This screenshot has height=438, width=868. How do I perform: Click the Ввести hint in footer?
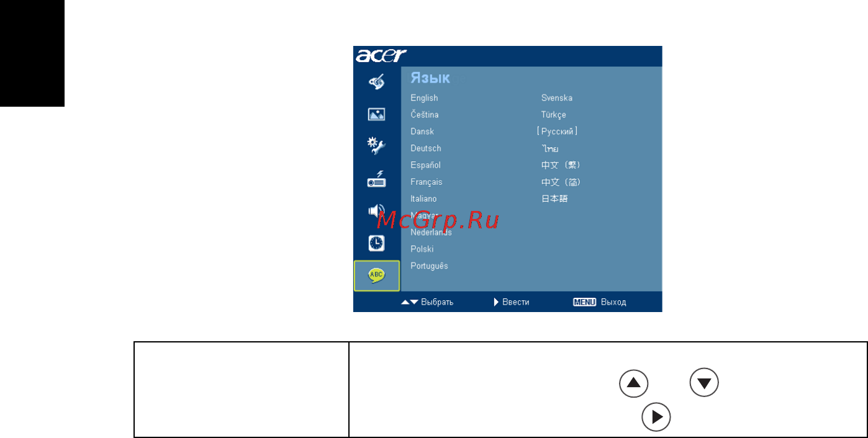(512, 302)
